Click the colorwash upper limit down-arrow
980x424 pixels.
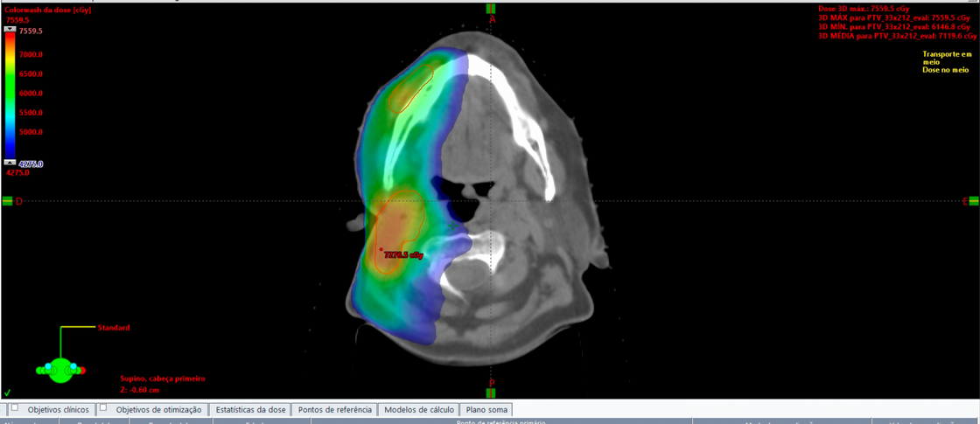point(10,29)
